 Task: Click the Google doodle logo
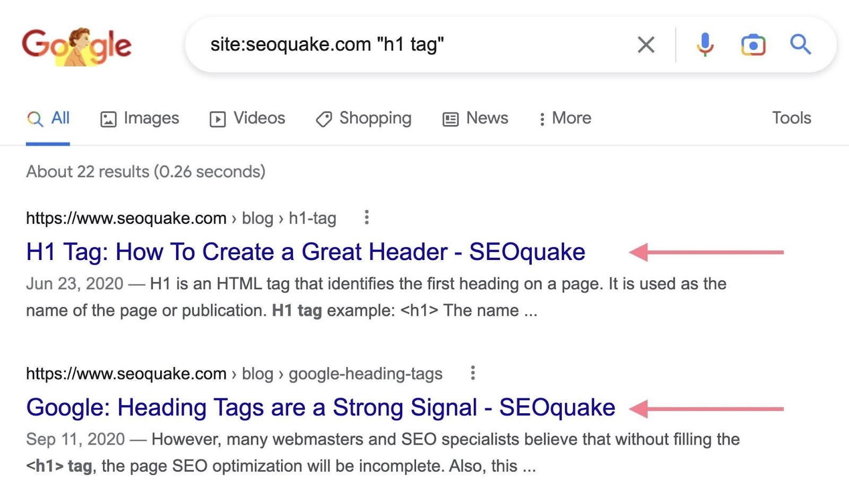click(77, 45)
